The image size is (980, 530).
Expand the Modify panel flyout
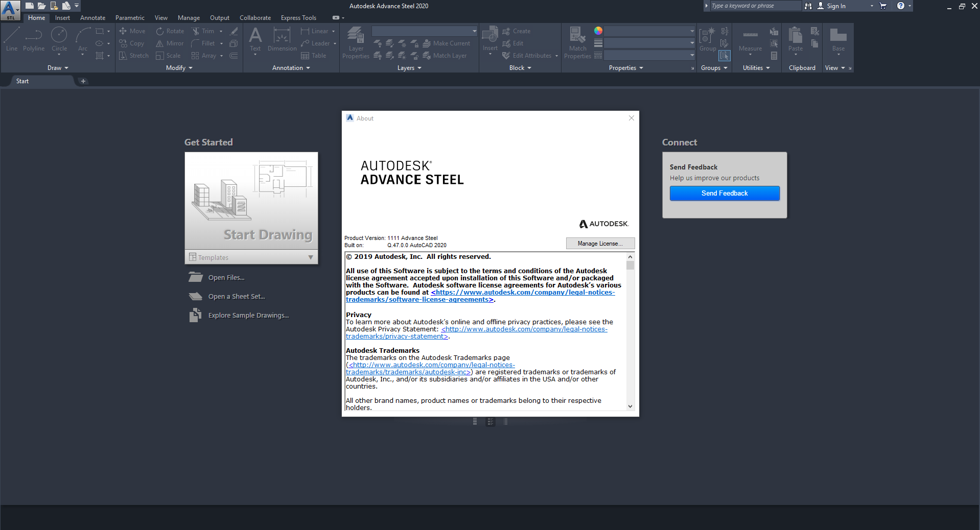(x=179, y=68)
